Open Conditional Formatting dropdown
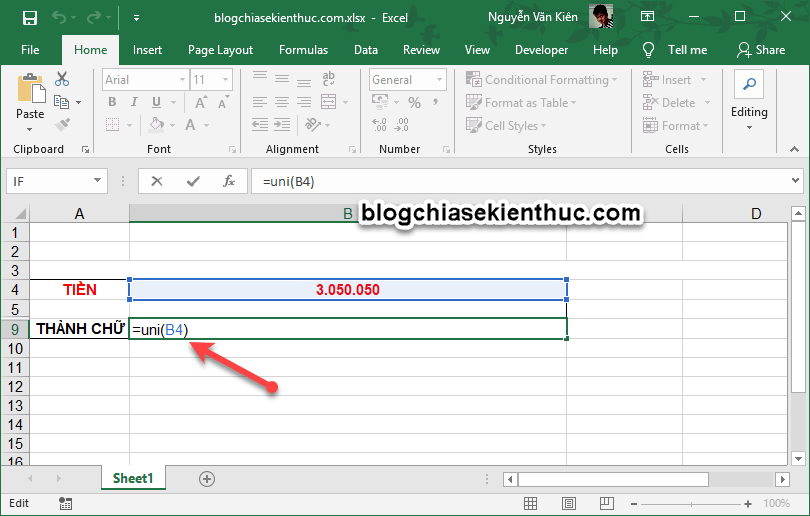This screenshot has height=516, width=810. [x=541, y=80]
